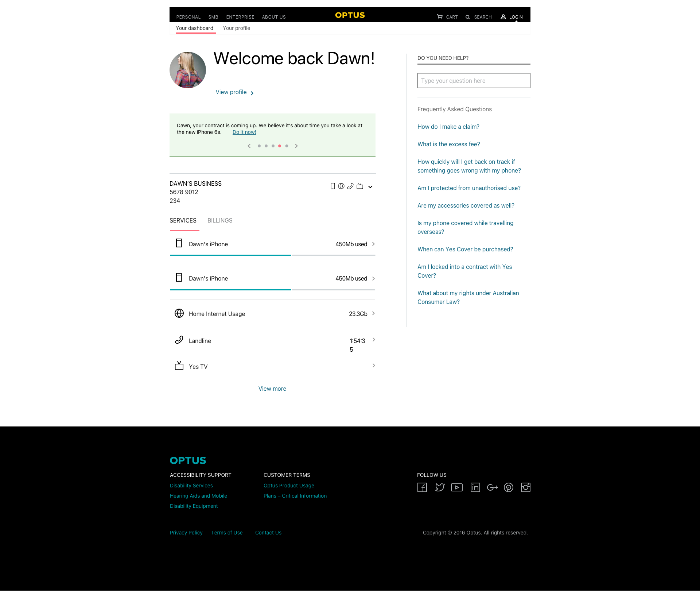Viewport: 700px width, 591px height.
Task: Click the teal Optus footer logo
Action: pyautogui.click(x=188, y=460)
